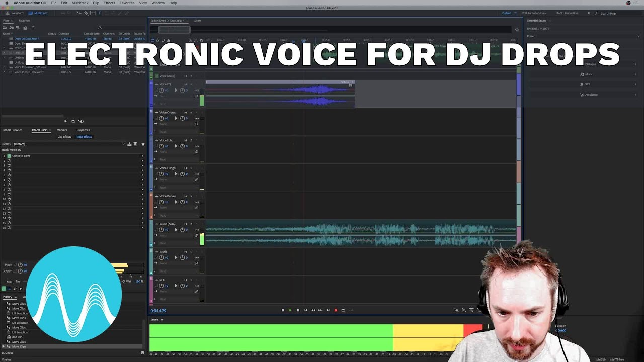Screen dimensions: 644x362
Task: Click the Record button in transport
Action: click(336, 310)
